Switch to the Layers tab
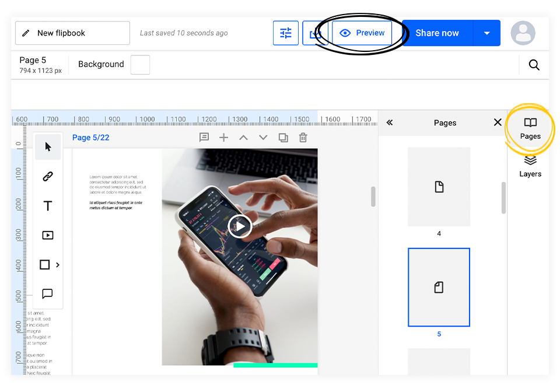This screenshot has width=560, height=392. tap(530, 165)
